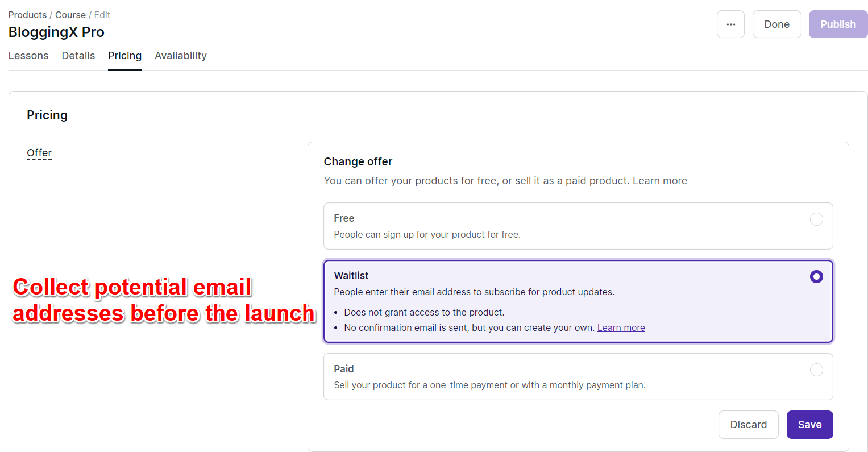This screenshot has height=452, width=868.
Task: Select the Pricing tab
Action: click(124, 56)
